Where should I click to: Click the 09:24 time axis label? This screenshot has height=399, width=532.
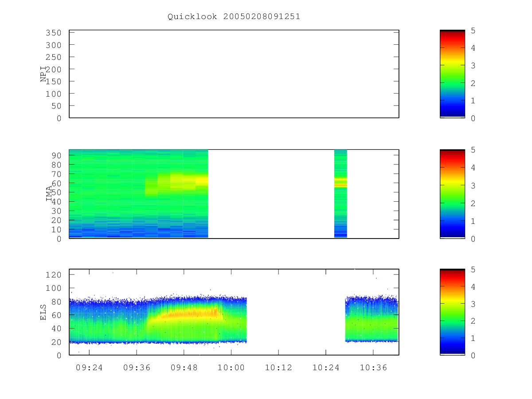pyautogui.click(x=89, y=368)
